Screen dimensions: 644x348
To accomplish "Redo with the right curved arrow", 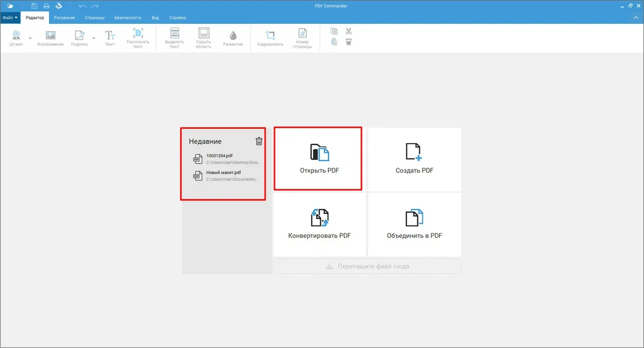I will pos(95,6).
